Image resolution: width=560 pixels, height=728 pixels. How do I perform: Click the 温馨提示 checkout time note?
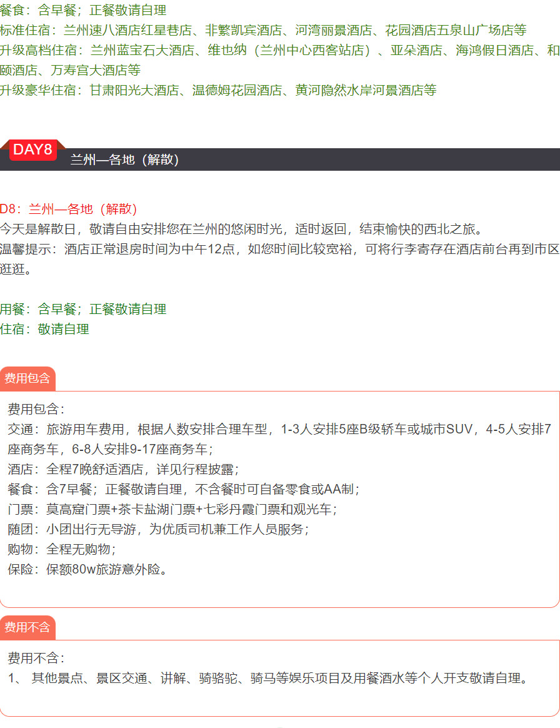click(x=280, y=259)
